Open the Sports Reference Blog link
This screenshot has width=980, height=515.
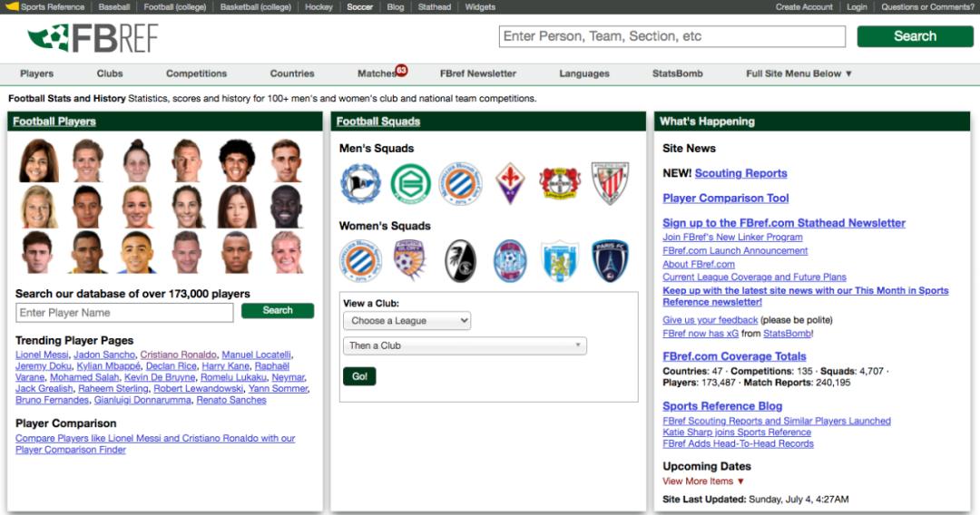point(722,406)
